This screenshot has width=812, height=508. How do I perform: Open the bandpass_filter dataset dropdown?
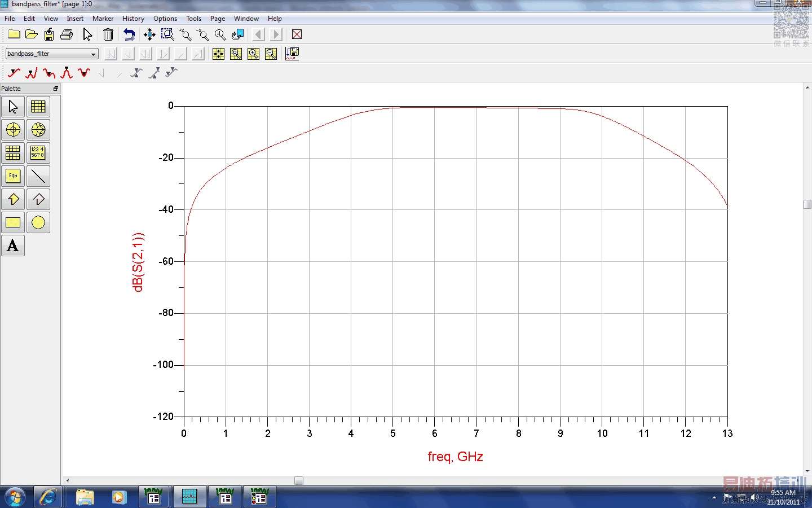(x=93, y=54)
